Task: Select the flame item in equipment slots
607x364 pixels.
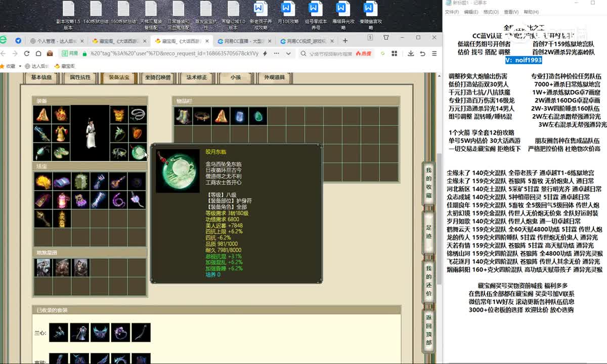Action: pos(61,115)
